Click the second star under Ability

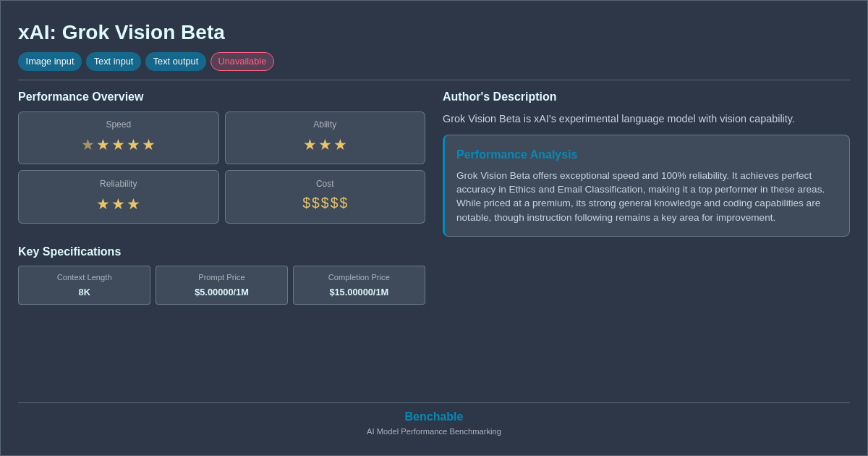(x=325, y=144)
